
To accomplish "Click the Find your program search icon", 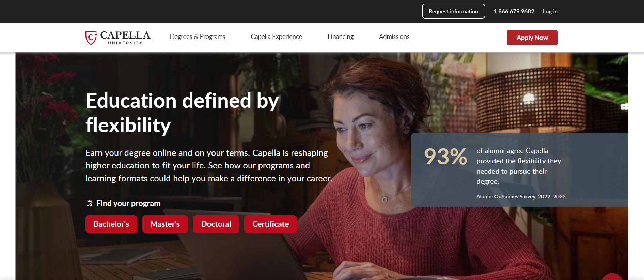I will pos(89,203).
